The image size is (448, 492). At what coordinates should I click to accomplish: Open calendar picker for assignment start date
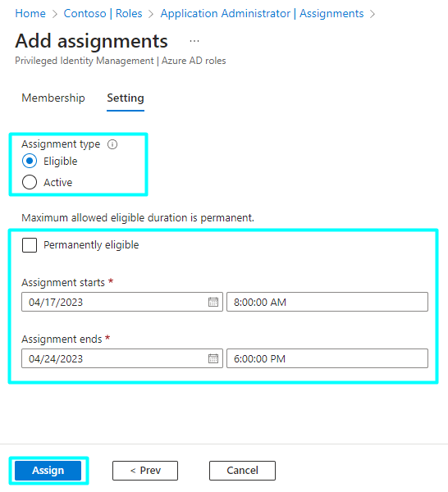[213, 302]
